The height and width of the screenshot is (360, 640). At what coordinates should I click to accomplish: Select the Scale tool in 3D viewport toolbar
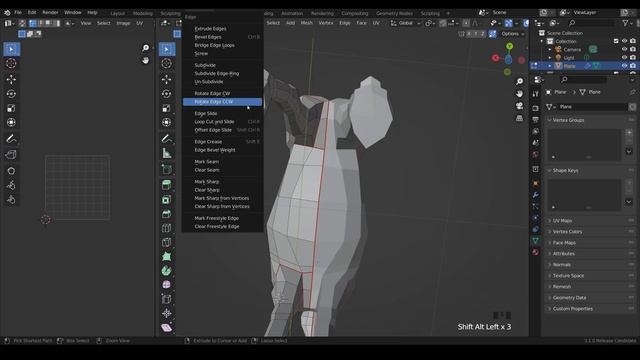tap(167, 108)
